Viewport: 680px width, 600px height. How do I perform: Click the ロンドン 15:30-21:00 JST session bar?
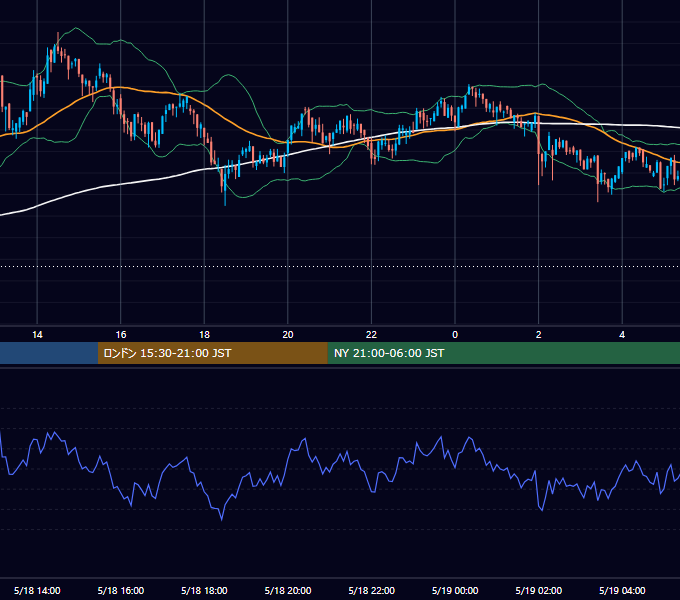(x=212, y=353)
